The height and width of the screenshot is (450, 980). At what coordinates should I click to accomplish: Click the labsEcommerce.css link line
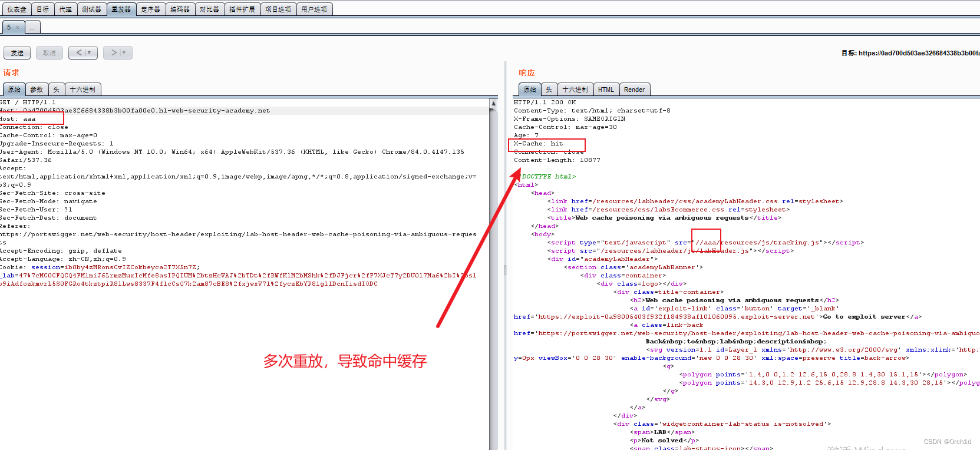pyautogui.click(x=668, y=210)
